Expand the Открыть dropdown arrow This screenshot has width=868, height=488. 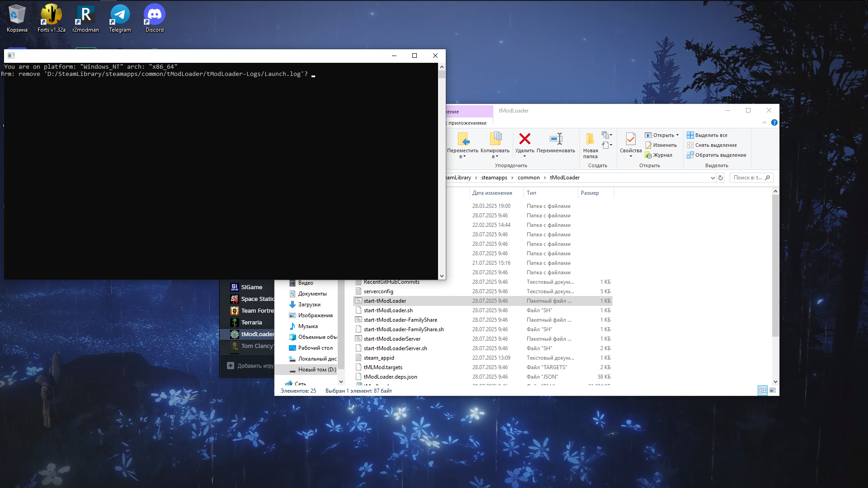[677, 135]
